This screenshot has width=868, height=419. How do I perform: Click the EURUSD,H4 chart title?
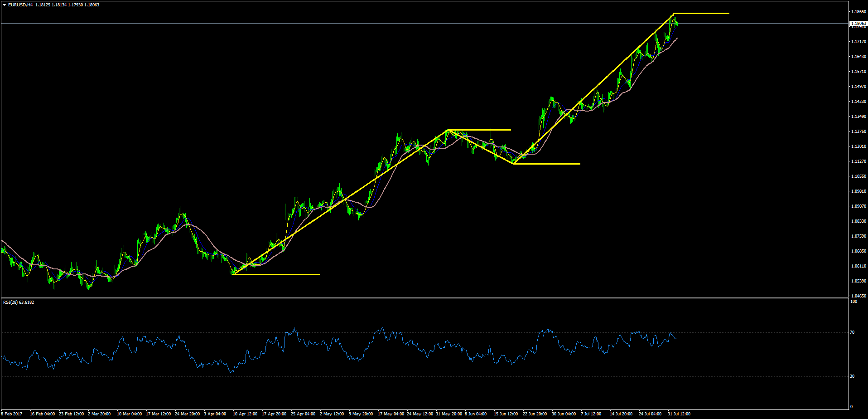point(20,5)
